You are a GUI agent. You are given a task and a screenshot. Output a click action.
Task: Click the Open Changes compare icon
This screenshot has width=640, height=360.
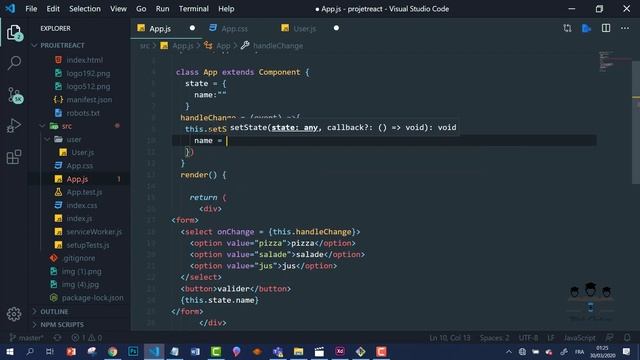click(567, 28)
